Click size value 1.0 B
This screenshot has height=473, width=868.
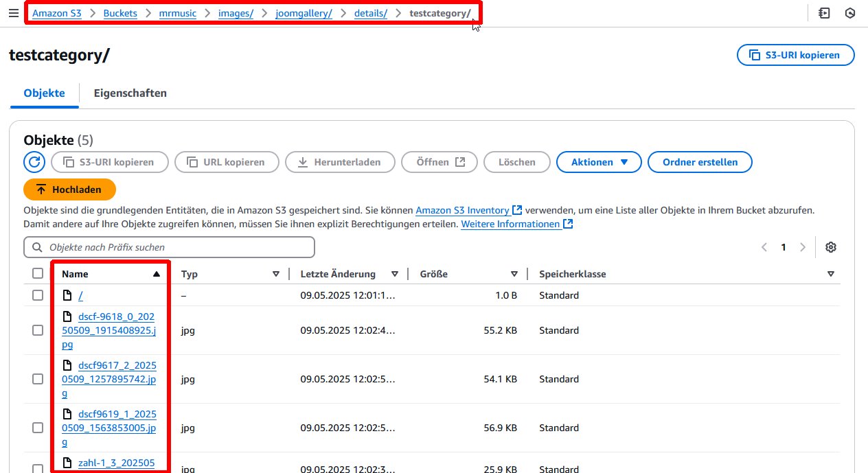pos(505,295)
